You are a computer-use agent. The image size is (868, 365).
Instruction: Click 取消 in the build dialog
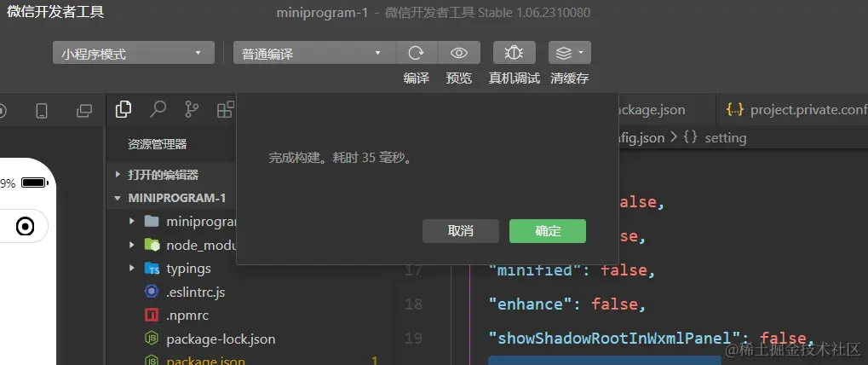pyautogui.click(x=461, y=231)
